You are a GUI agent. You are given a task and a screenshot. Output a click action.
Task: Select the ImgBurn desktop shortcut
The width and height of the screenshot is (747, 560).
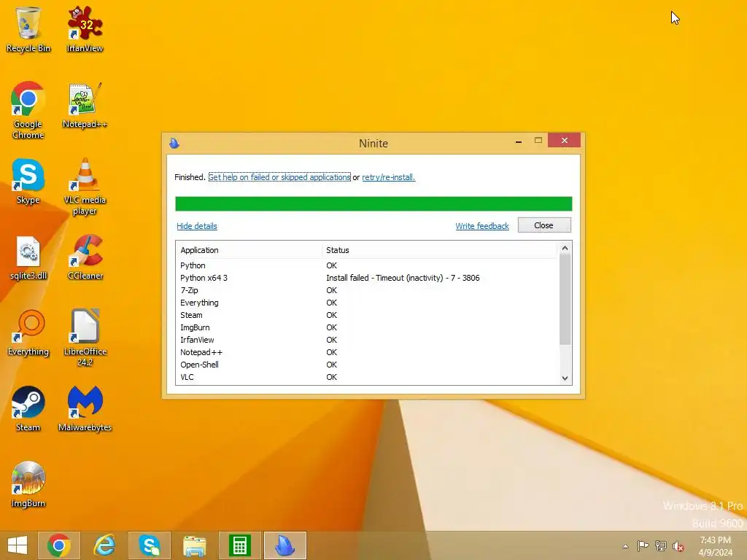point(28,484)
